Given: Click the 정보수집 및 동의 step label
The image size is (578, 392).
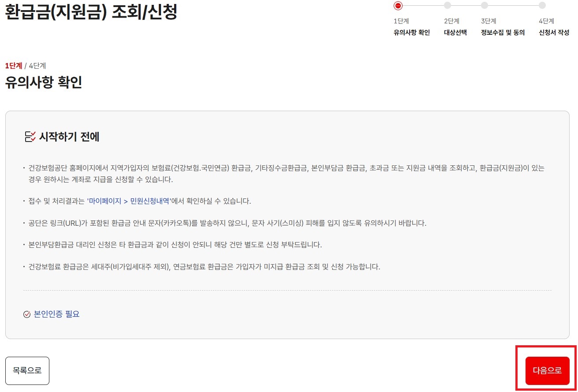Looking at the screenshot, I should tap(503, 33).
